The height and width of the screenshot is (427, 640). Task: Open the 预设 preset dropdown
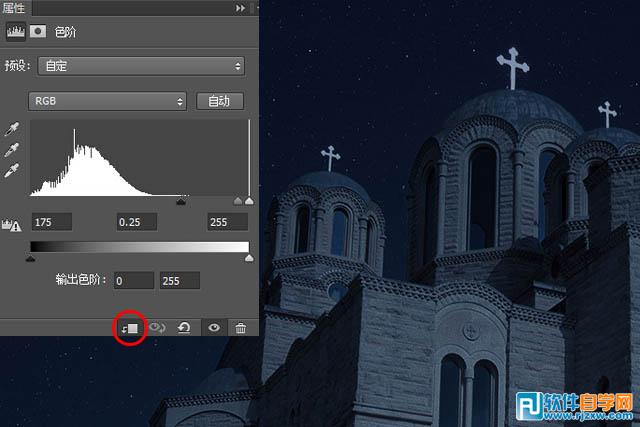pos(141,66)
